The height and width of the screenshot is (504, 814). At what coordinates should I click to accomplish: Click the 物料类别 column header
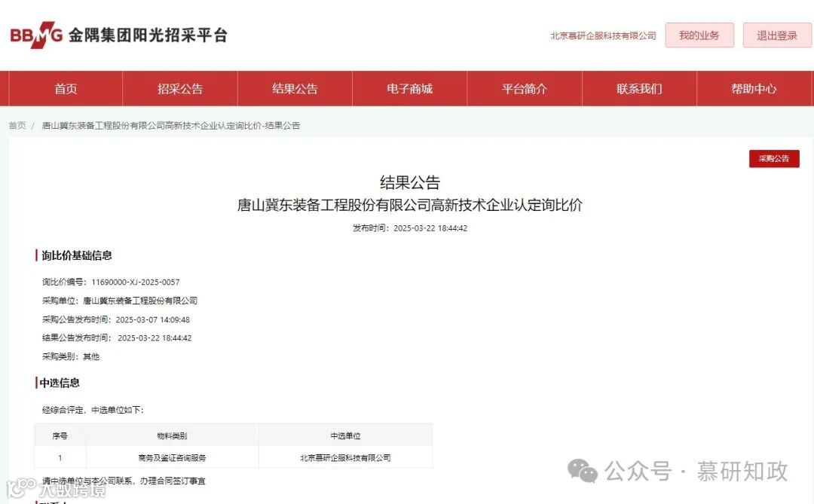tap(172, 436)
